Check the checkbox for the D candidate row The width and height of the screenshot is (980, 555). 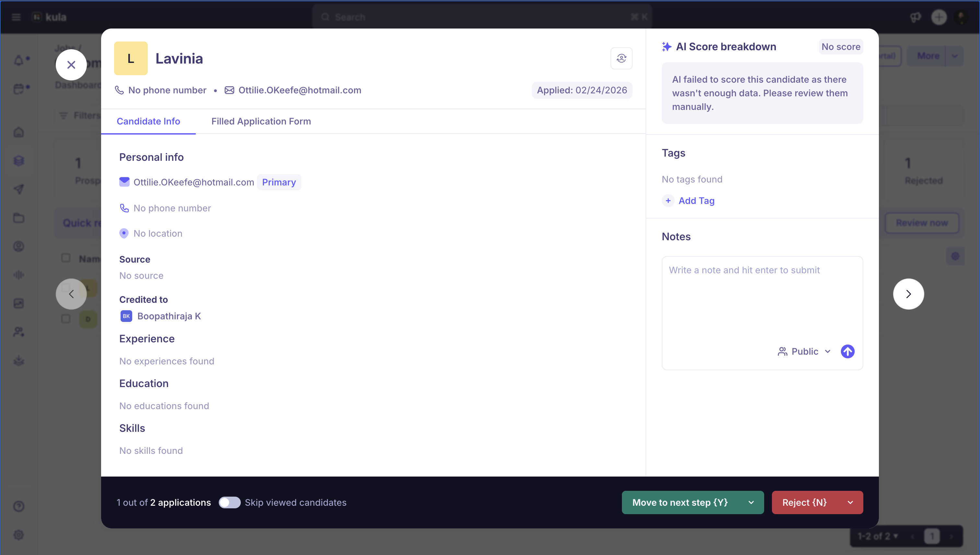pos(66,319)
